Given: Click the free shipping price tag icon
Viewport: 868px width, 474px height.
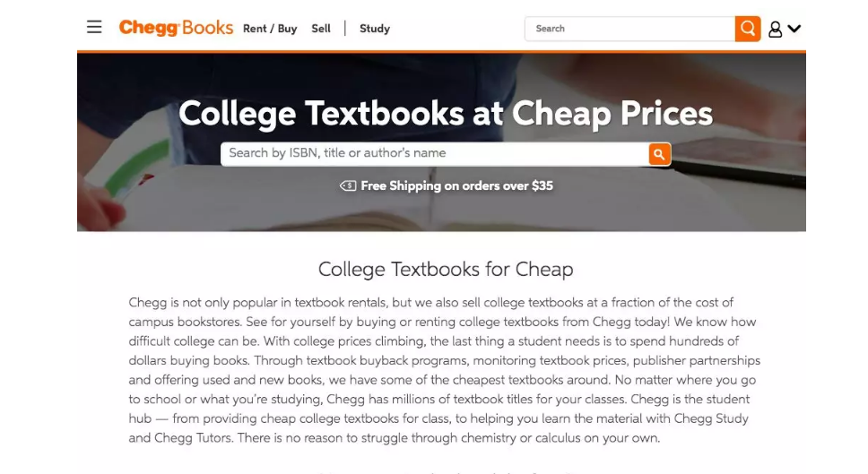Looking at the screenshot, I should click(348, 186).
